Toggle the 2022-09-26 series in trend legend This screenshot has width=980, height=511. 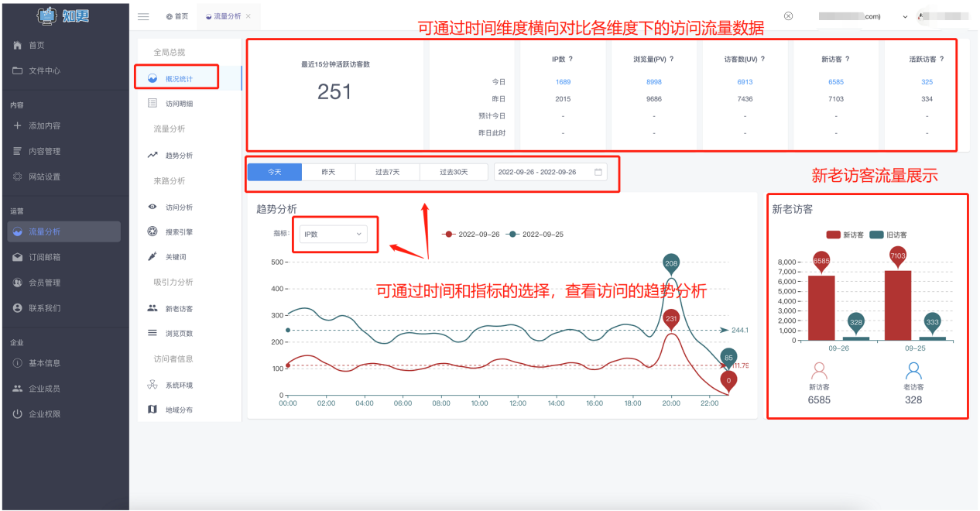(x=471, y=234)
